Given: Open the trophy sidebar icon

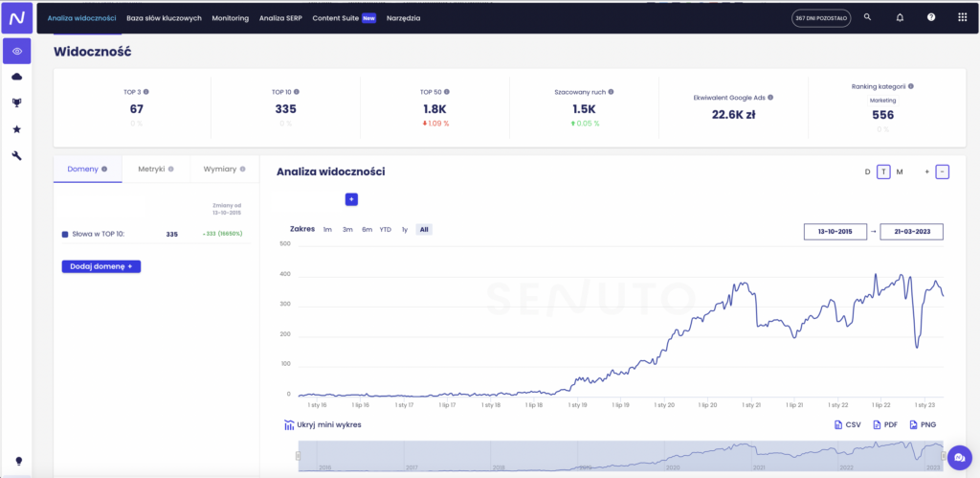Looking at the screenshot, I should pos(17,103).
